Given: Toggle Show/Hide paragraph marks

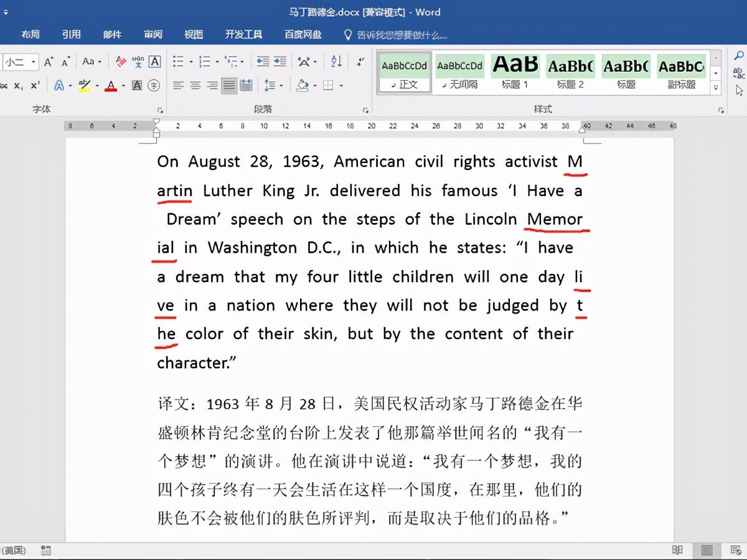Looking at the screenshot, I should pos(360,62).
